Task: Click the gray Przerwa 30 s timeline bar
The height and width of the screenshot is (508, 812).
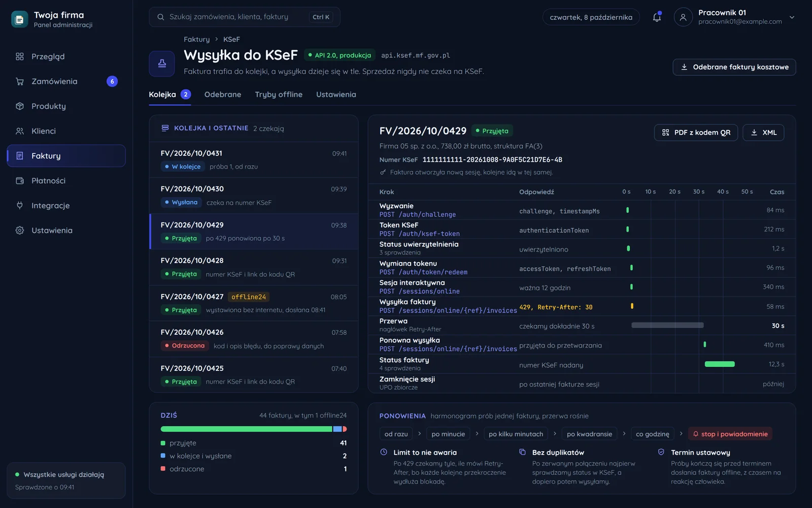Action: point(667,325)
